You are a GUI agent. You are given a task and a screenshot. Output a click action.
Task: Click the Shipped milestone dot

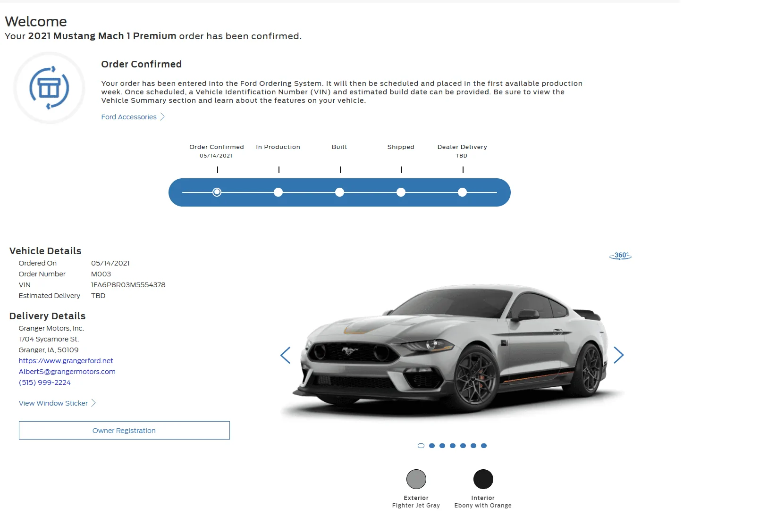click(x=401, y=192)
